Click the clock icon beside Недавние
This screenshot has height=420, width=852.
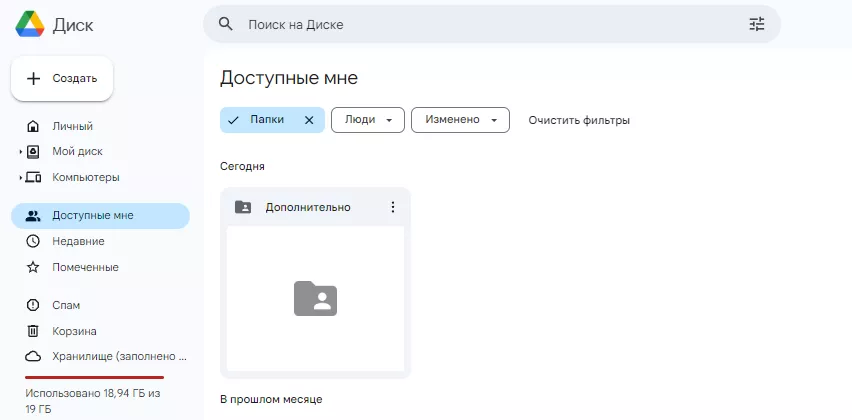[x=33, y=241]
